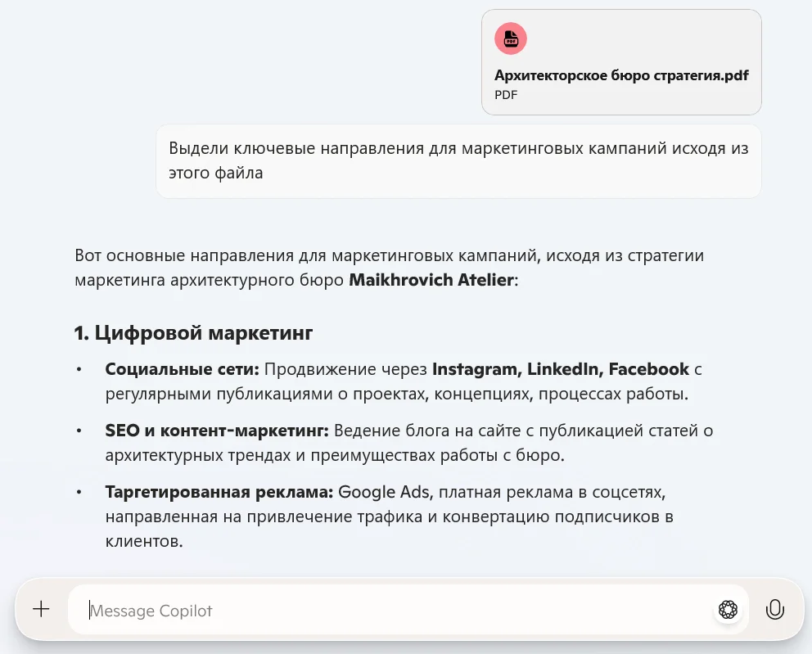Viewport: 812px width, 654px height.
Task: Click the plus icon to add attachment
Action: (41, 609)
